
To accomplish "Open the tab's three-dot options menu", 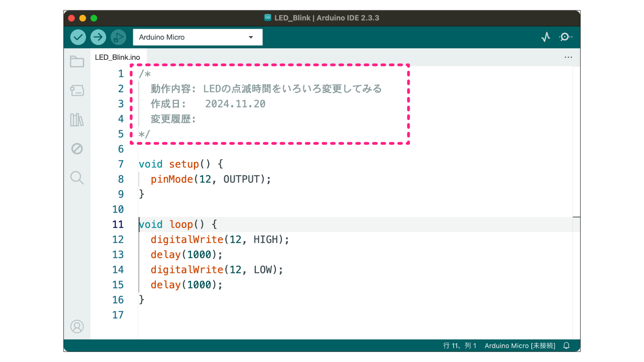I will pyautogui.click(x=568, y=57).
